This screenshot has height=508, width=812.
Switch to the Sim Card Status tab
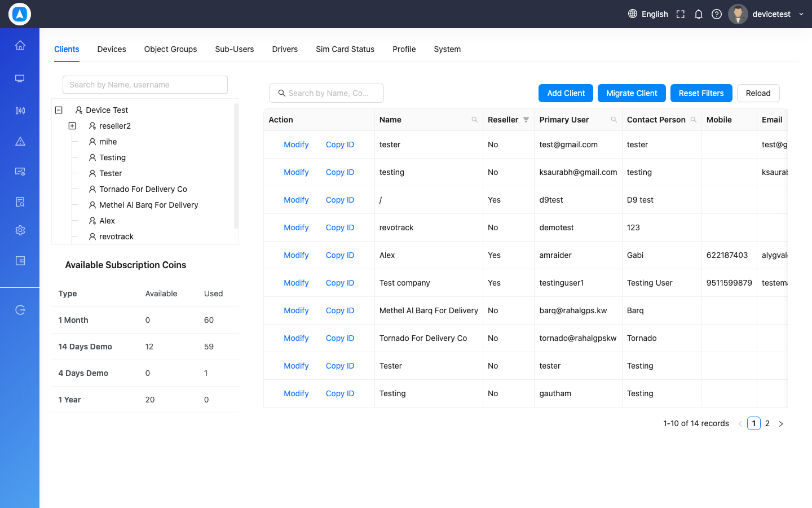click(345, 49)
